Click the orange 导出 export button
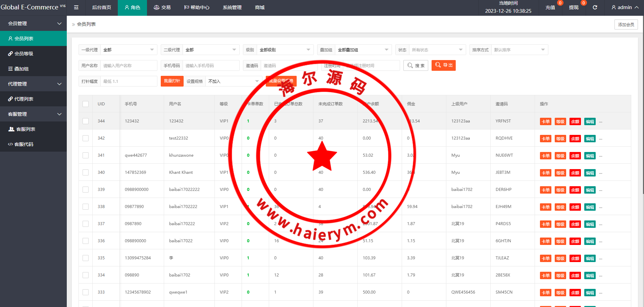This screenshot has width=644, height=307. 443,65
